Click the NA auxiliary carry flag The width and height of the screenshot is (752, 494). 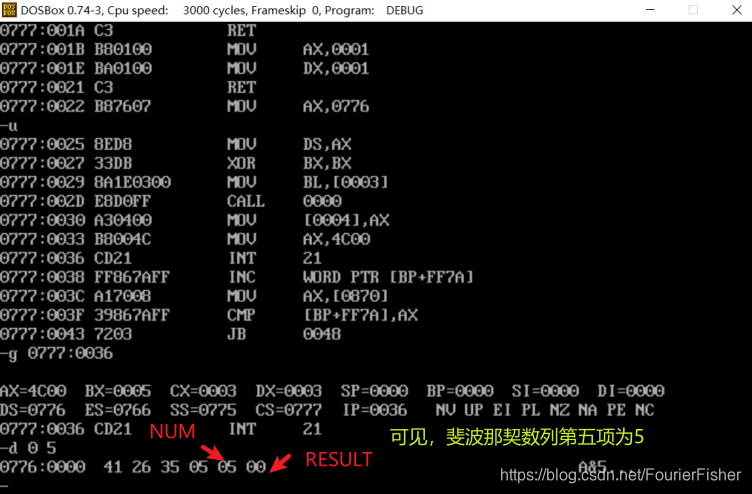point(588,410)
